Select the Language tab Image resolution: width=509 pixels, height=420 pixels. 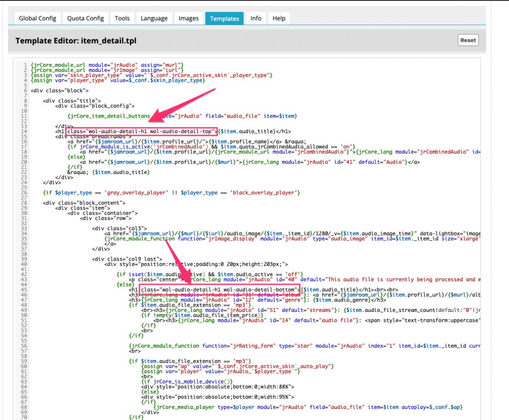pyautogui.click(x=154, y=18)
